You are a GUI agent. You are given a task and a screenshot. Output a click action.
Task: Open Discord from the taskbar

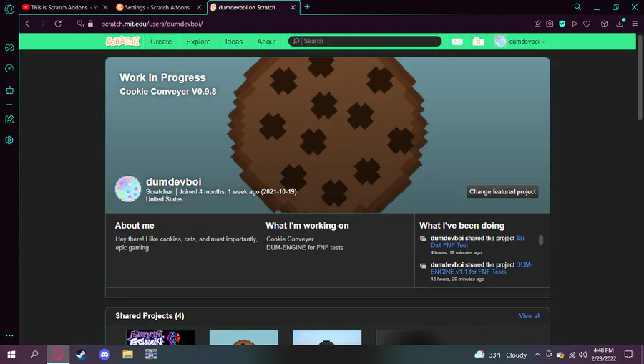(x=104, y=355)
